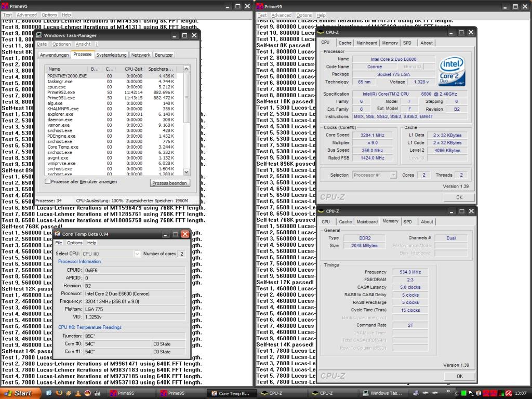Viewport: 532px width, 399px height.
Task: Switch to Anwendungen tab in Task-Manager
Action: click(54, 55)
